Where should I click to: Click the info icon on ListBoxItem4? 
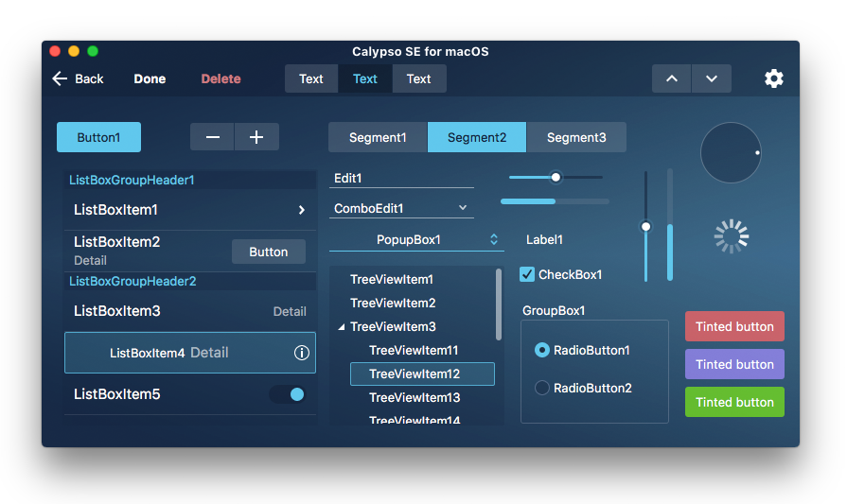pos(302,353)
